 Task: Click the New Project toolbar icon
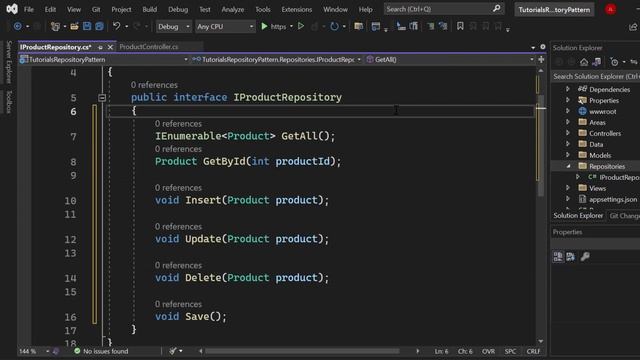(x=55, y=27)
